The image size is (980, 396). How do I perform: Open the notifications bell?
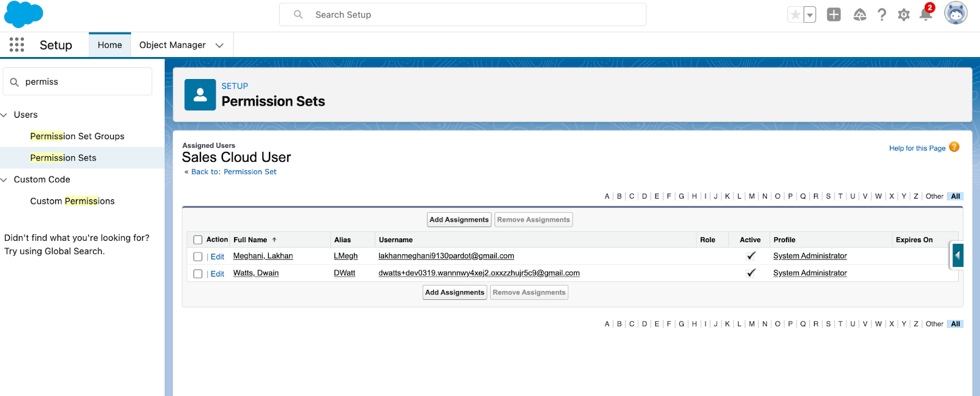coord(926,13)
